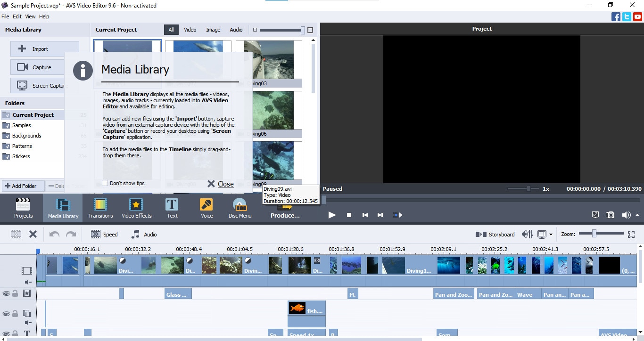Open the File menu

(x=5, y=16)
